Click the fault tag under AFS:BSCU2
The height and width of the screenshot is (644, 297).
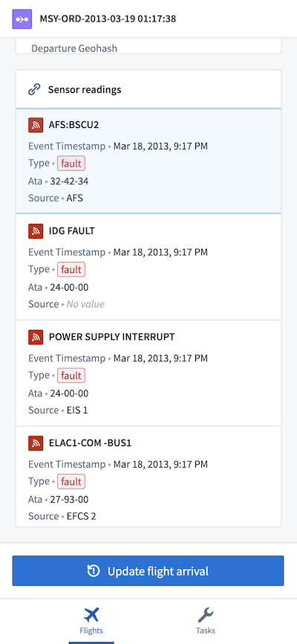tap(71, 164)
